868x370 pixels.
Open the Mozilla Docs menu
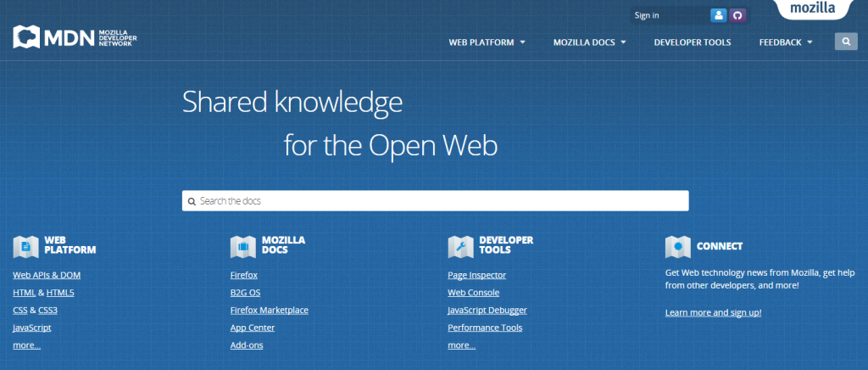pyautogui.click(x=590, y=42)
